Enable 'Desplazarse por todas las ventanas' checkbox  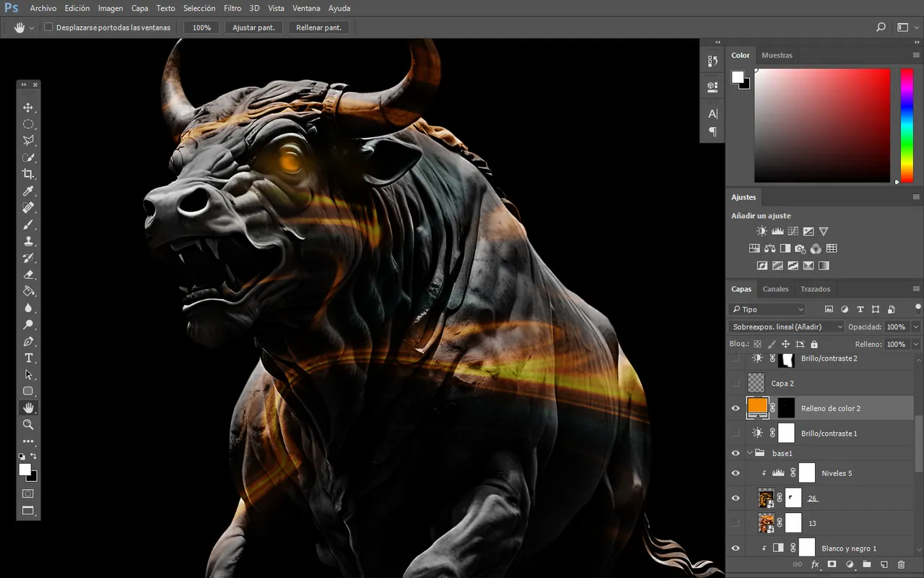(x=48, y=27)
